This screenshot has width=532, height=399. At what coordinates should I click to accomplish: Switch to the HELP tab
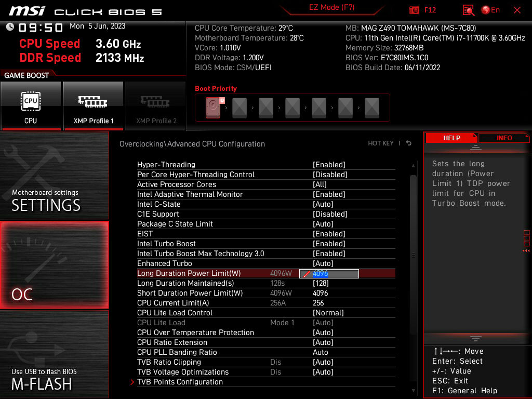click(451, 138)
